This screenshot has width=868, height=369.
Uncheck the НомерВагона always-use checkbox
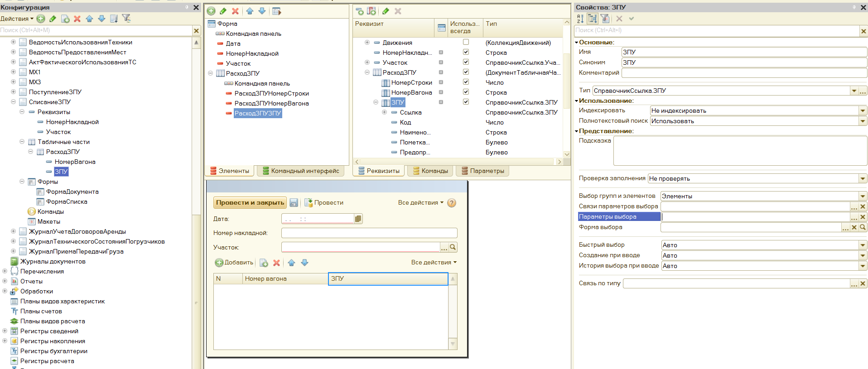pyautogui.click(x=466, y=92)
